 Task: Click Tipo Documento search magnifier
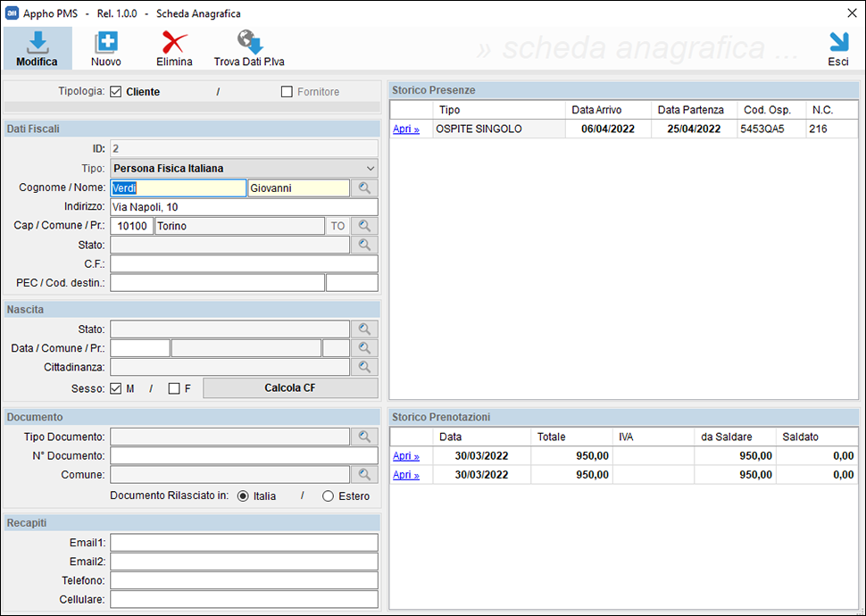[x=364, y=437]
